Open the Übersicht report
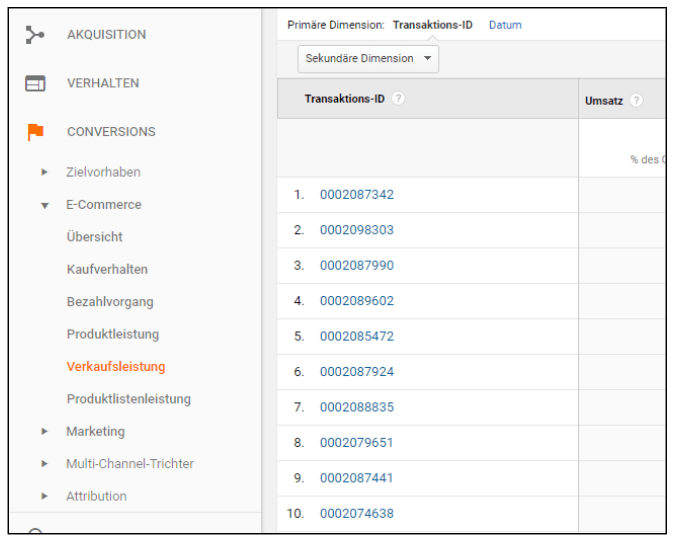Image resolution: width=676 pixels, height=543 pixels. [x=95, y=237]
